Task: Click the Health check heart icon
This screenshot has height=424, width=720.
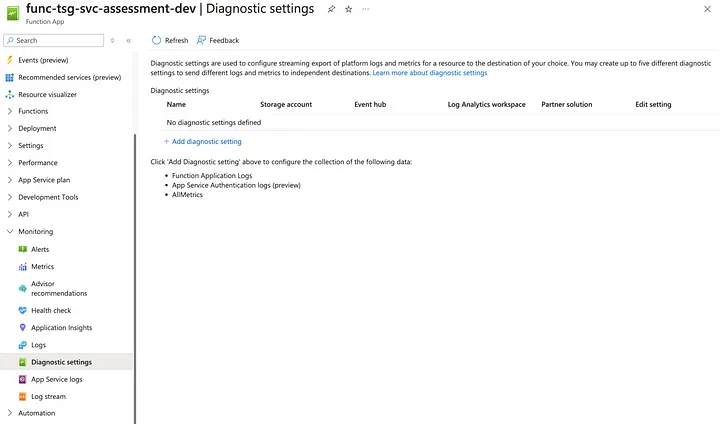Action: [x=22, y=311]
